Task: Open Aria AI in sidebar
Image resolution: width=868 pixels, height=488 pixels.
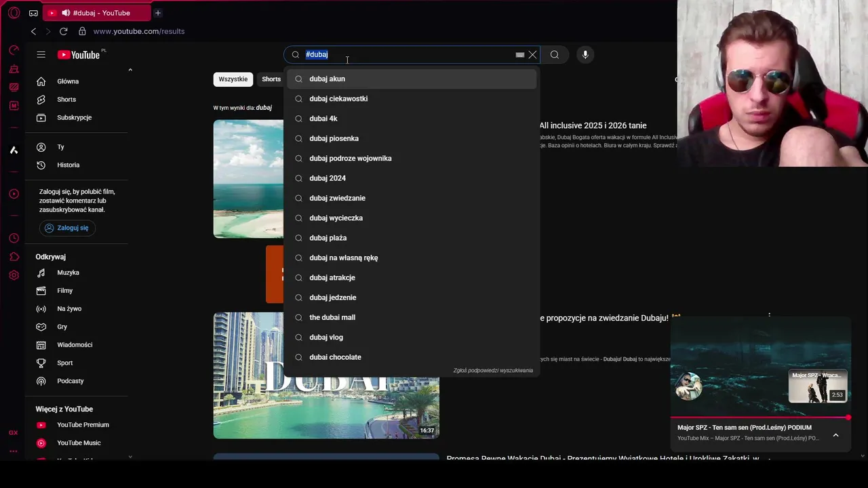Action: [x=14, y=150]
